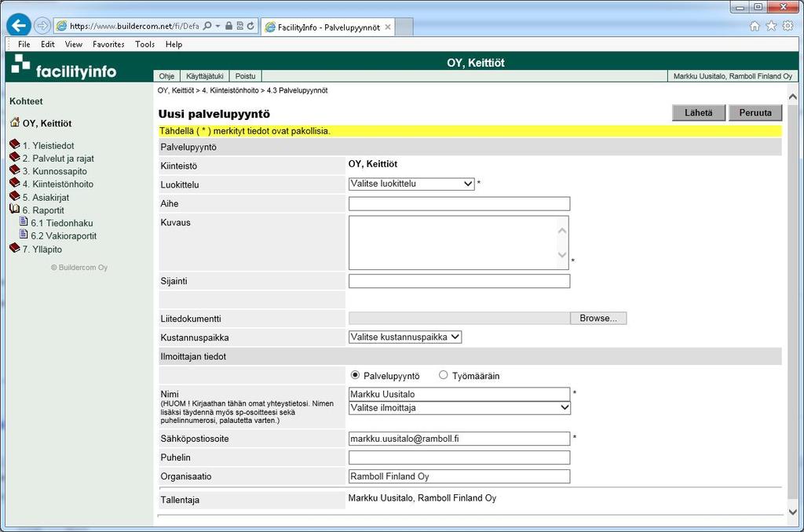Click the Peruuta button
This screenshot has width=804, height=532.
pyautogui.click(x=755, y=113)
